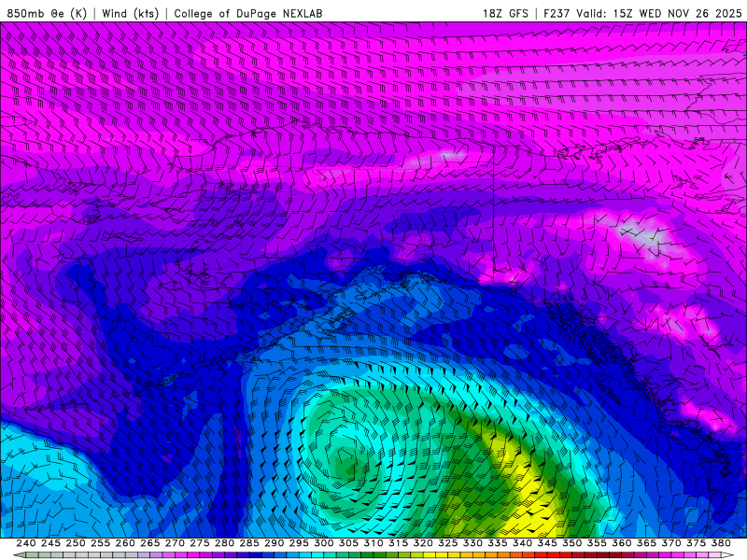Click the right end arrow of the colorbar

pos(728,555)
